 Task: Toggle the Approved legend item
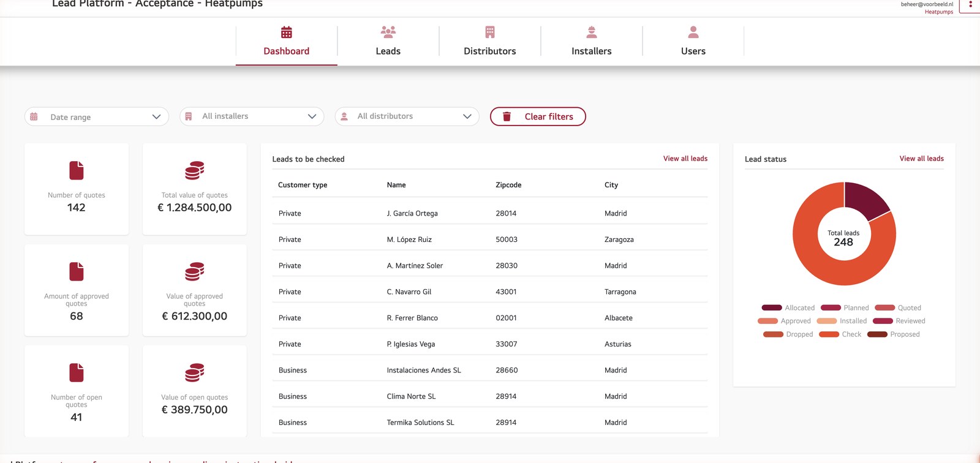click(x=784, y=321)
